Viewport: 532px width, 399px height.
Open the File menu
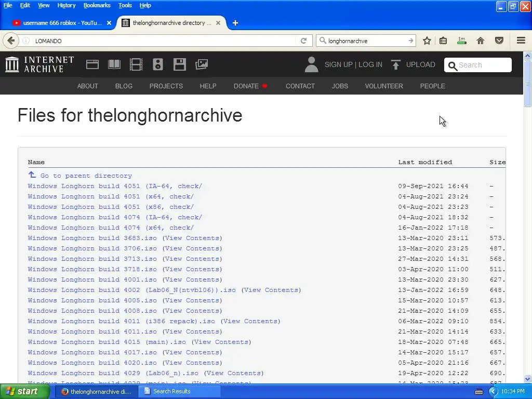(8, 5)
